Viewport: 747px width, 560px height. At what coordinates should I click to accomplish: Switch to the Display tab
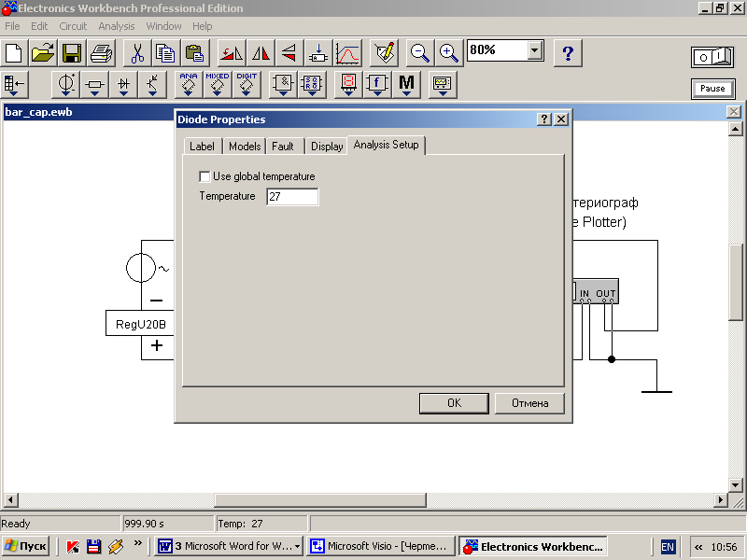(327, 147)
